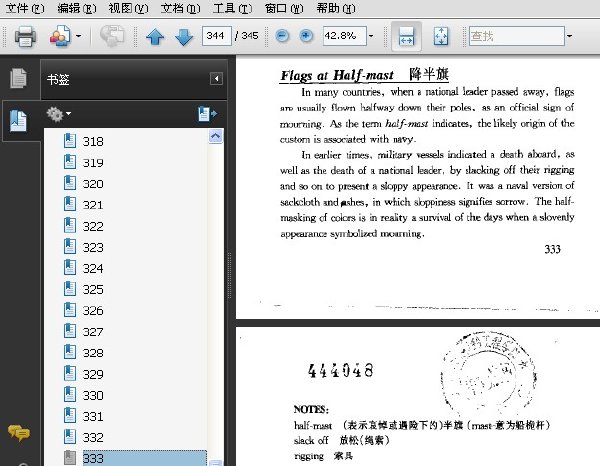Zoom out with the minus button
The image size is (600, 466).
(282, 36)
